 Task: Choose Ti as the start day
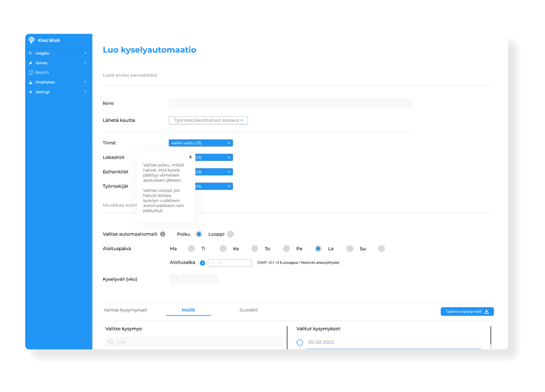click(x=223, y=249)
